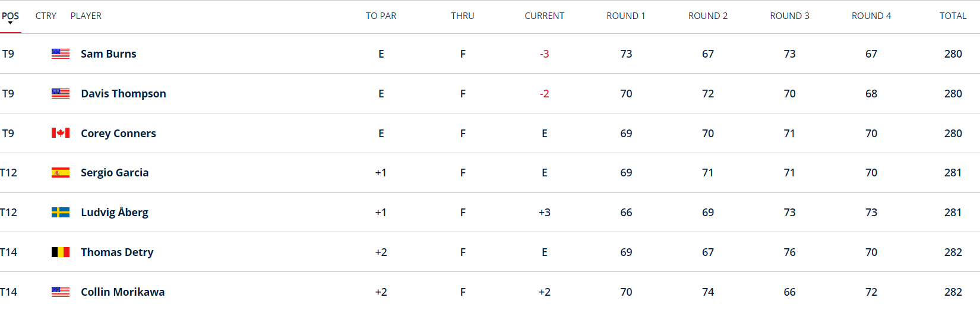This screenshot has height=310, width=980.
Task: Sort leaderboard by POS column
Action: point(10,15)
